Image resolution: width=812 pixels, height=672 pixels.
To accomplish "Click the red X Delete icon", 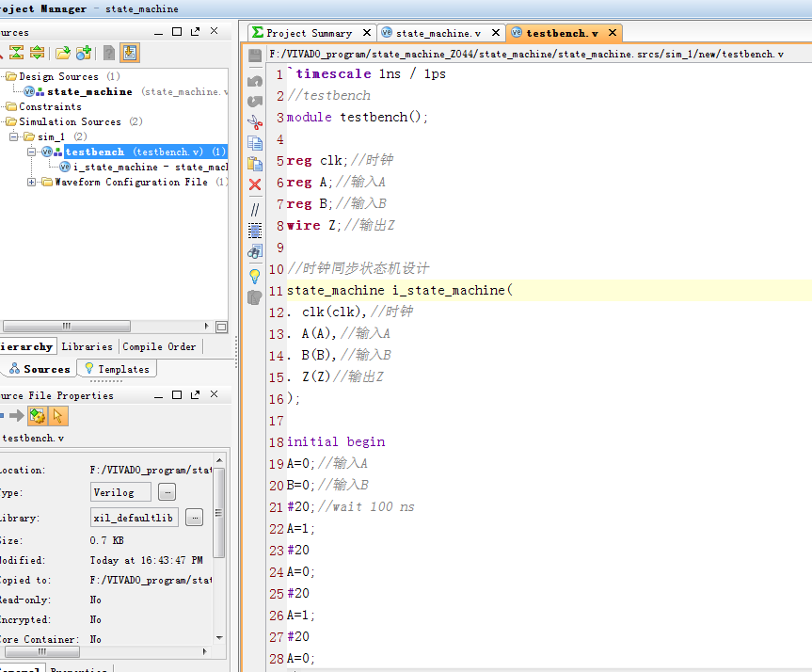I will 255,184.
